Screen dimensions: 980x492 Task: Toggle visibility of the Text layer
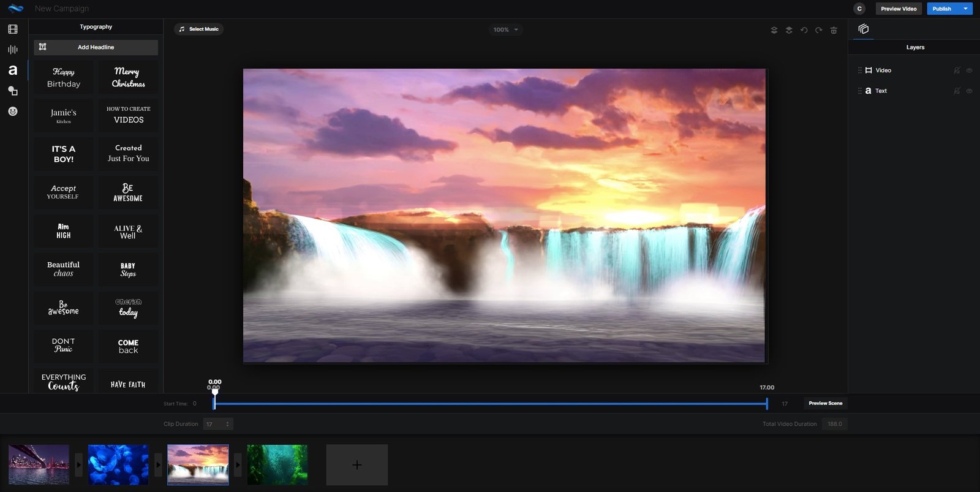pos(969,91)
